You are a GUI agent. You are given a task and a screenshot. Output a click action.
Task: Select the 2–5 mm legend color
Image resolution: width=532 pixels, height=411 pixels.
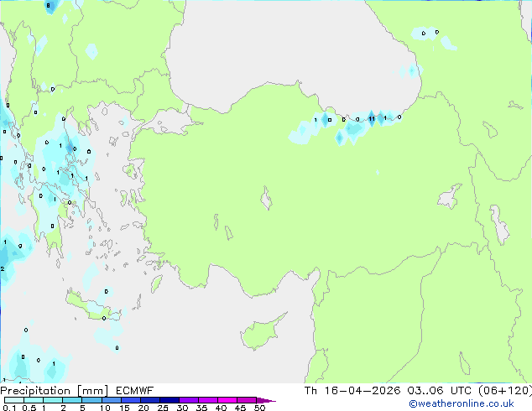coord(72,400)
